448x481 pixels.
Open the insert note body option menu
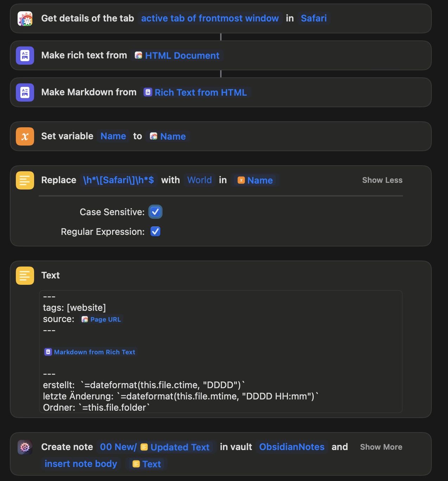click(x=81, y=464)
